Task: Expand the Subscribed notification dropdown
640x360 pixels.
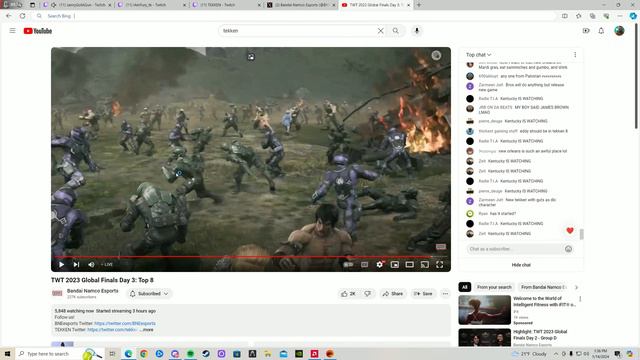Action: tap(149, 293)
